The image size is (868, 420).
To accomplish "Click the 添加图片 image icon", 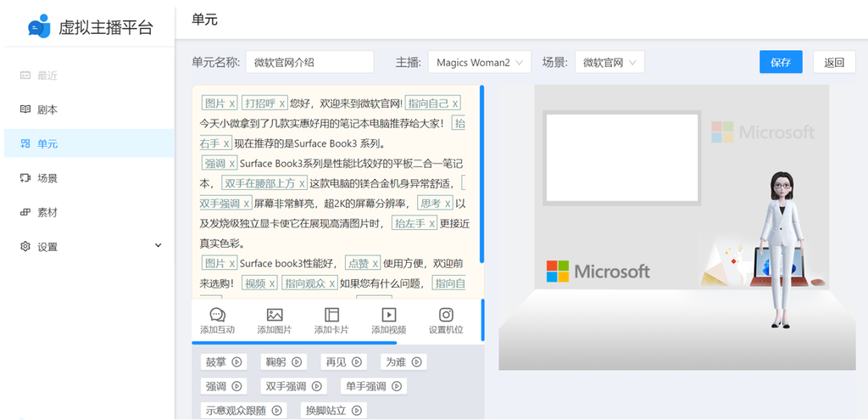I will (x=275, y=315).
